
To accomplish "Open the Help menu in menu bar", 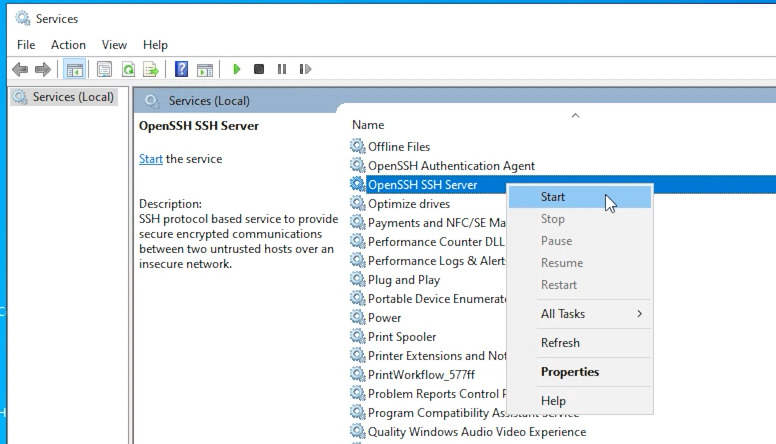I will [155, 45].
